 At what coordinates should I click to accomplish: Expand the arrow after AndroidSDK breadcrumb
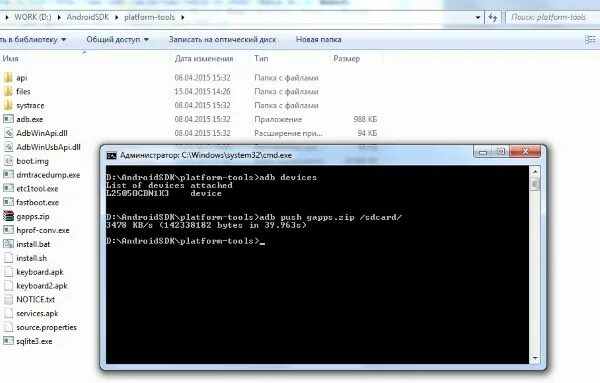(x=116, y=17)
